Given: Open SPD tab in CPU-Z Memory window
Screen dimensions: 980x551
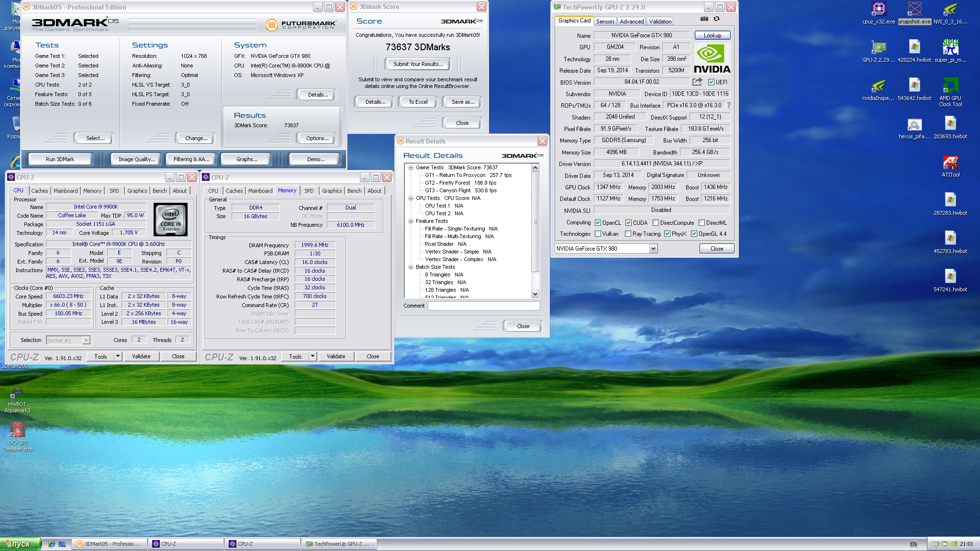Looking at the screenshot, I should [309, 191].
